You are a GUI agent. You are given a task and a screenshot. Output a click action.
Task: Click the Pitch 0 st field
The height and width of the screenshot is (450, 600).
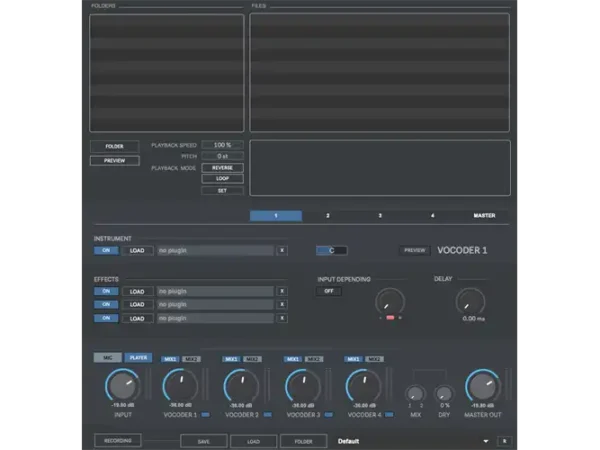pyautogui.click(x=222, y=156)
